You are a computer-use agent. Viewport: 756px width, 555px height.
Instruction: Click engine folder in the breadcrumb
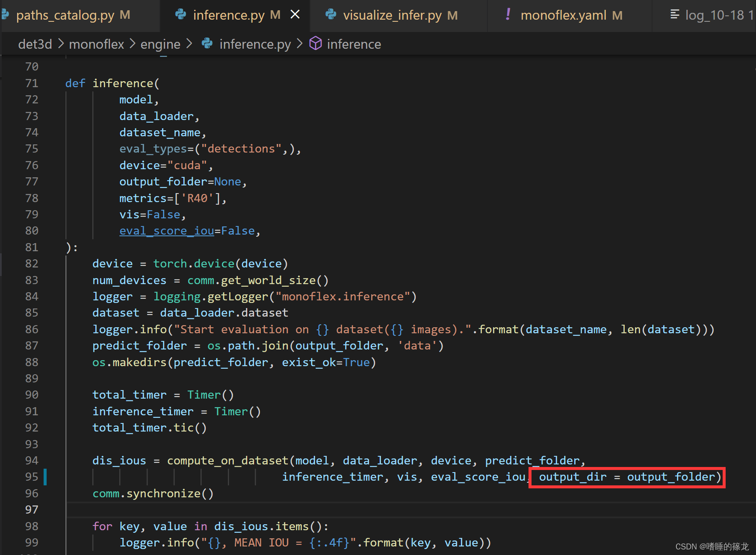pos(160,44)
